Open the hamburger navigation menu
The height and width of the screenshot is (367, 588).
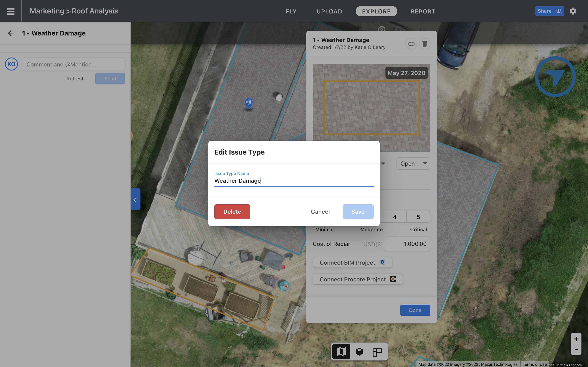(x=10, y=11)
